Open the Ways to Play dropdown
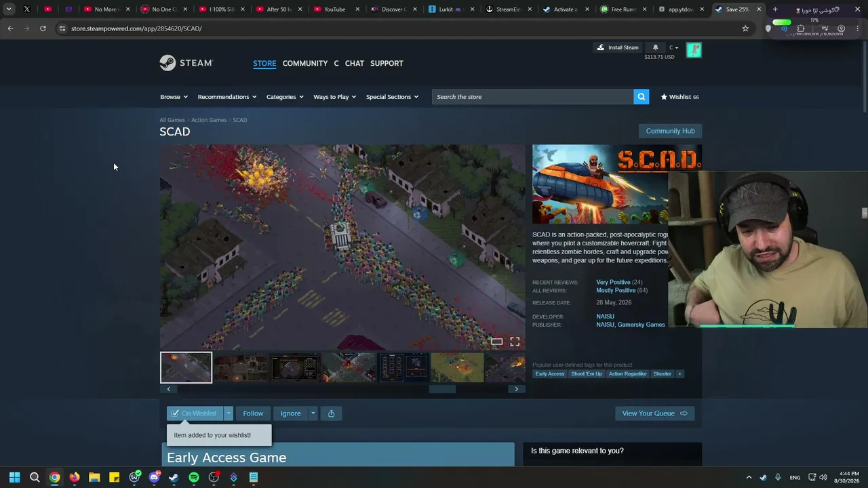The width and height of the screenshot is (868, 488). point(334,97)
